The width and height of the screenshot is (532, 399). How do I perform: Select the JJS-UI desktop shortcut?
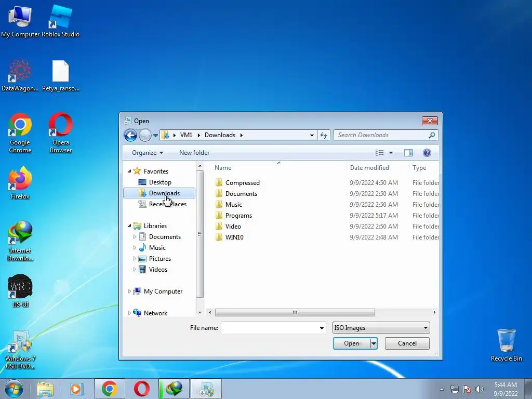click(20, 291)
